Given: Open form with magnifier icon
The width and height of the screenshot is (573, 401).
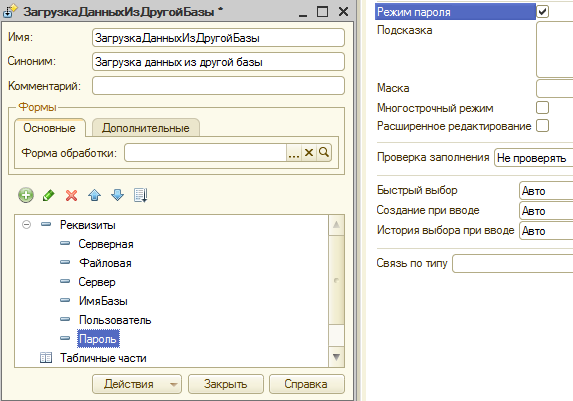Looking at the screenshot, I should coord(324,152).
